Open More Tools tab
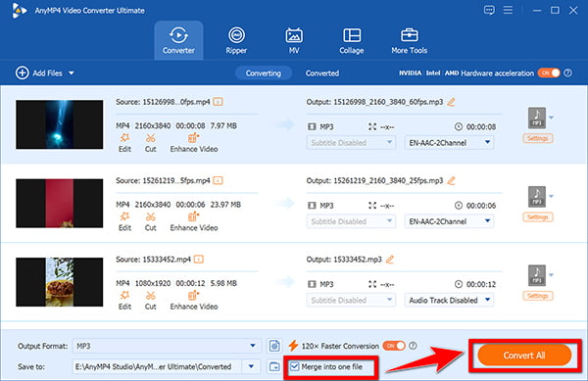This screenshot has width=588, height=381. point(409,40)
